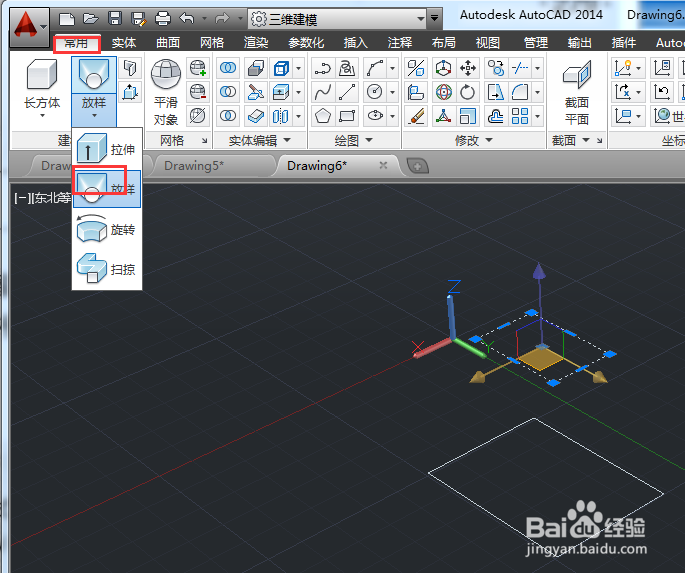Expand the 长方体 primitives dropdown arrow
Screen dimensions: 685x573
point(42,115)
